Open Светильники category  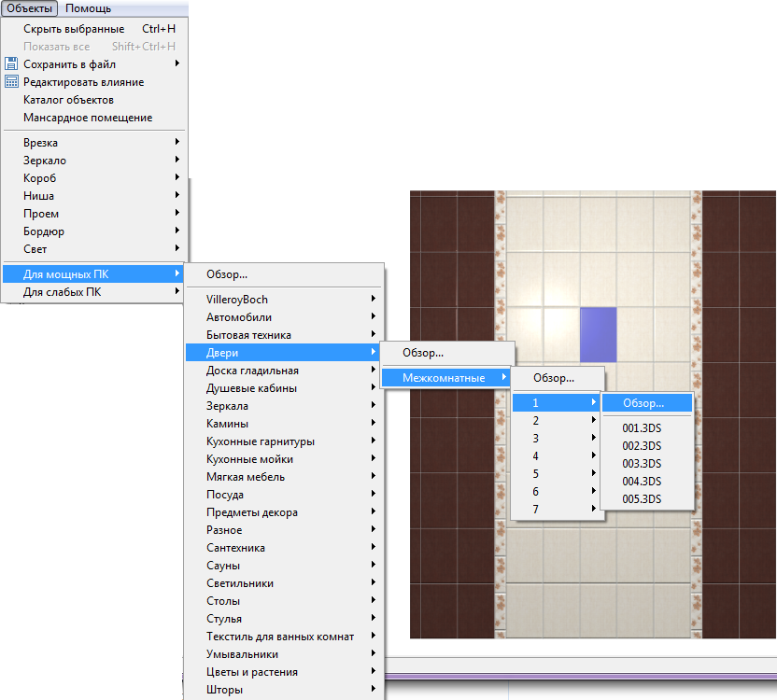click(284, 583)
